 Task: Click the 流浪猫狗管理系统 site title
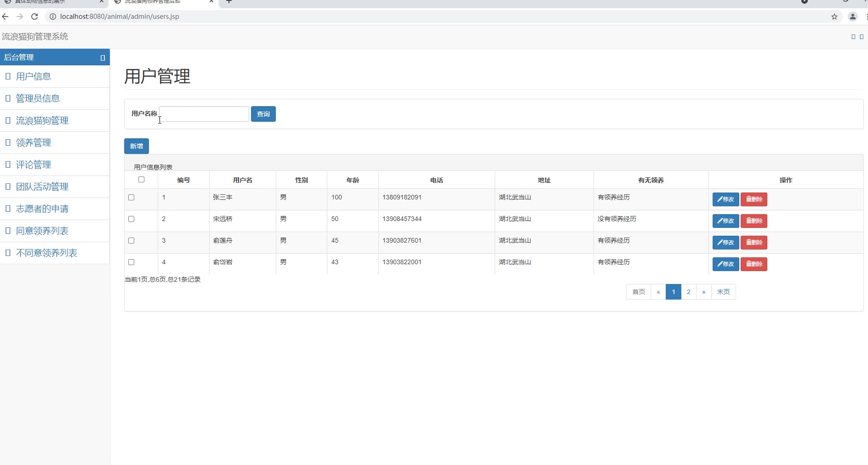click(x=35, y=36)
